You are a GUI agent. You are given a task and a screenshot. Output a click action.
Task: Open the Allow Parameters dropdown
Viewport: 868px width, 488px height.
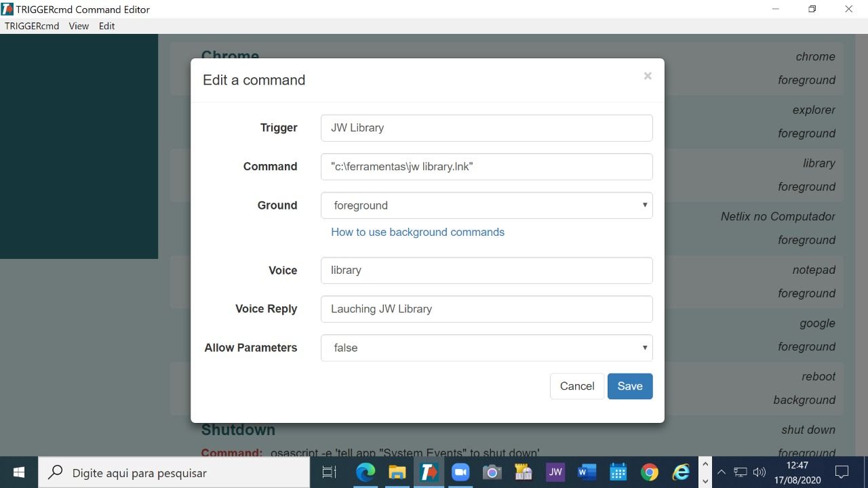(x=487, y=348)
